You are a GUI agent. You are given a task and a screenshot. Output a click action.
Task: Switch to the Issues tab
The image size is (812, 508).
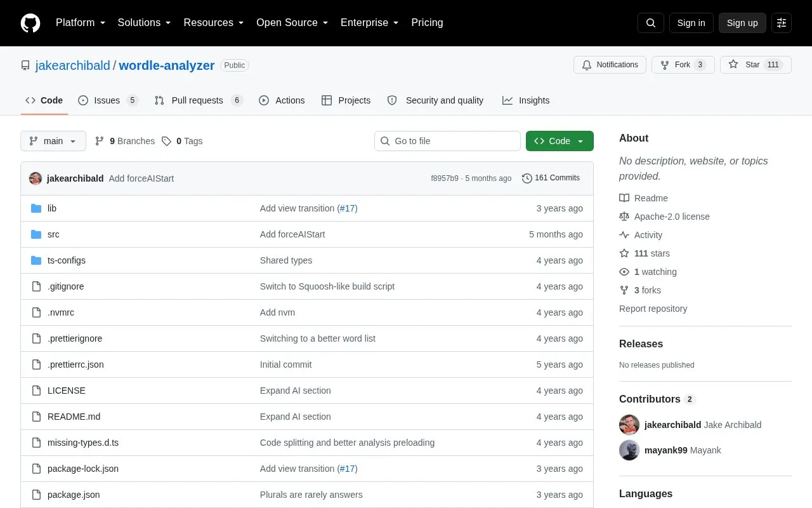(x=108, y=100)
